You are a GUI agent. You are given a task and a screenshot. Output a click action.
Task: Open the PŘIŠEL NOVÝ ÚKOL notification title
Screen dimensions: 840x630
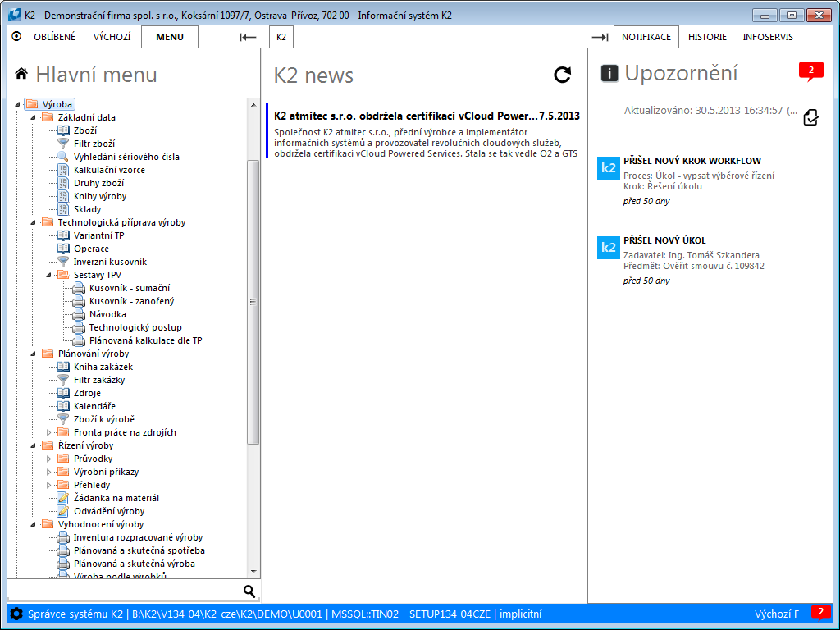[x=664, y=240]
